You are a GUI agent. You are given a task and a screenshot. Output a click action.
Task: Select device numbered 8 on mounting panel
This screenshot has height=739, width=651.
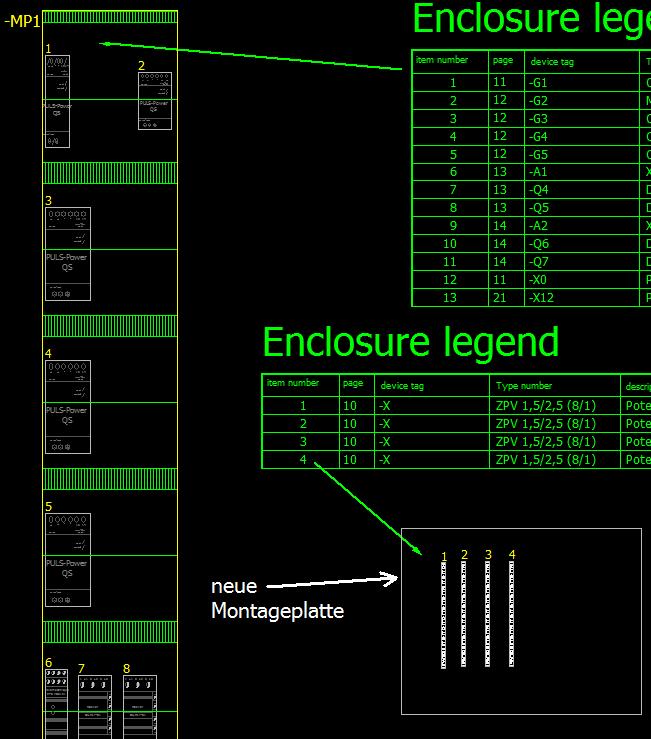(x=140, y=707)
